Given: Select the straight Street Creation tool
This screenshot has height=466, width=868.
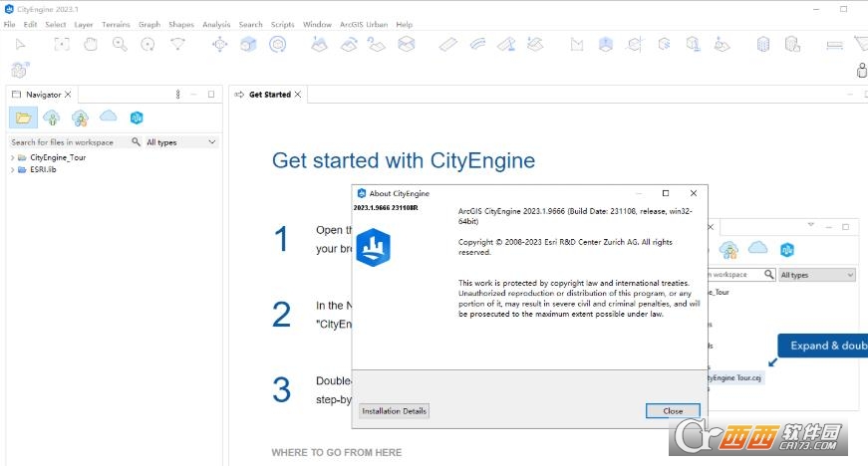Looking at the screenshot, I should (447, 44).
